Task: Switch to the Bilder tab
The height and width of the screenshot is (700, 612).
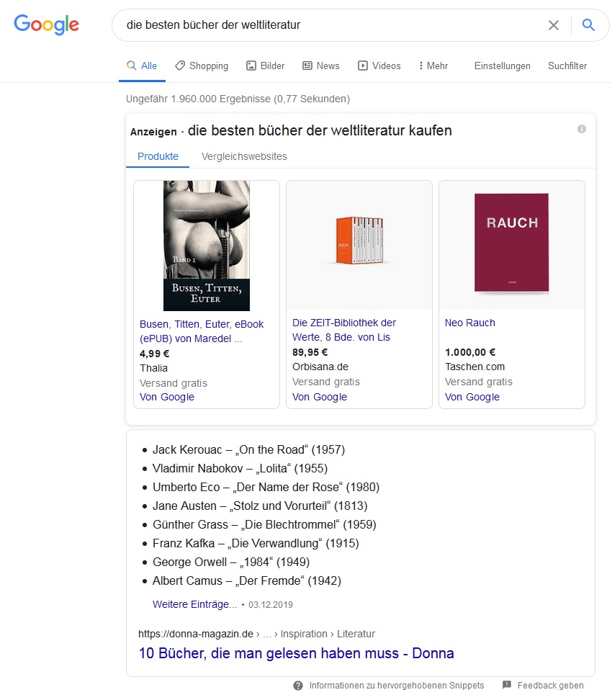Action: coord(266,66)
